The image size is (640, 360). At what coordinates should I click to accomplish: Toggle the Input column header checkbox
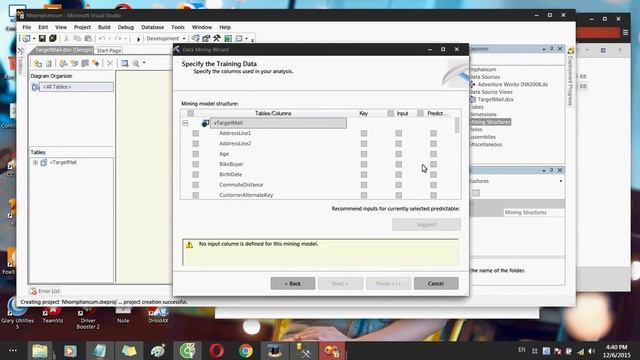[x=391, y=113]
